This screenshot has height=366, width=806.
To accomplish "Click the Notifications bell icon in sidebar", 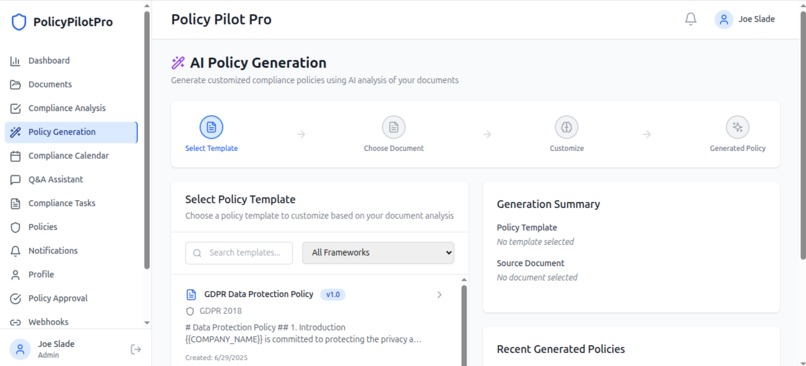I will [15, 251].
